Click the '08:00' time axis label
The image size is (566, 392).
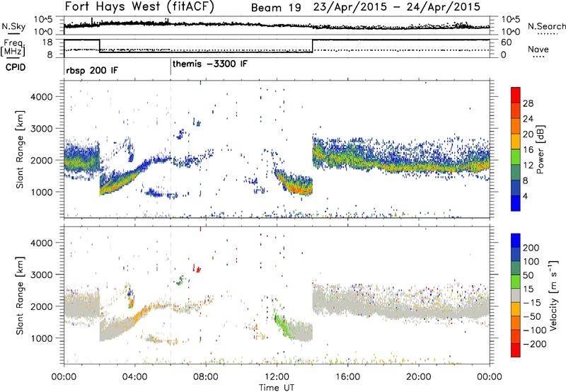(206, 377)
